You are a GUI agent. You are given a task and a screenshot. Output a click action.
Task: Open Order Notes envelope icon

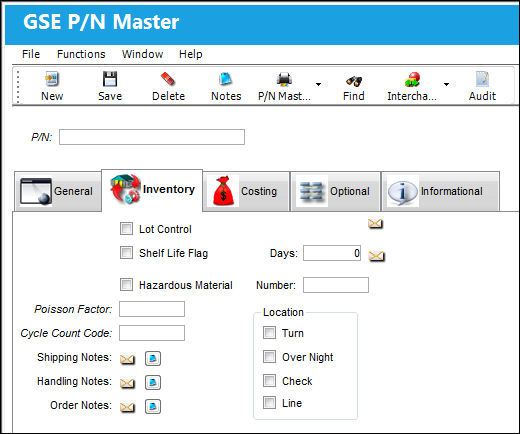click(x=127, y=407)
